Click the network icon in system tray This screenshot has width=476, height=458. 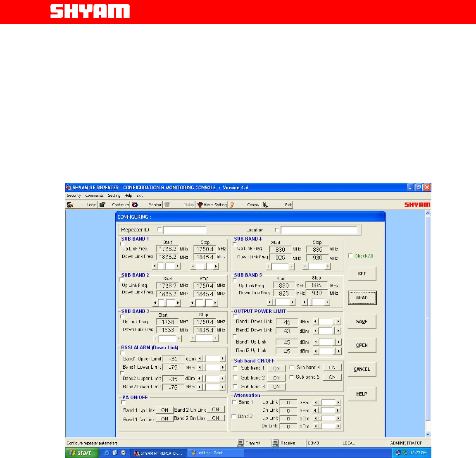point(398,453)
